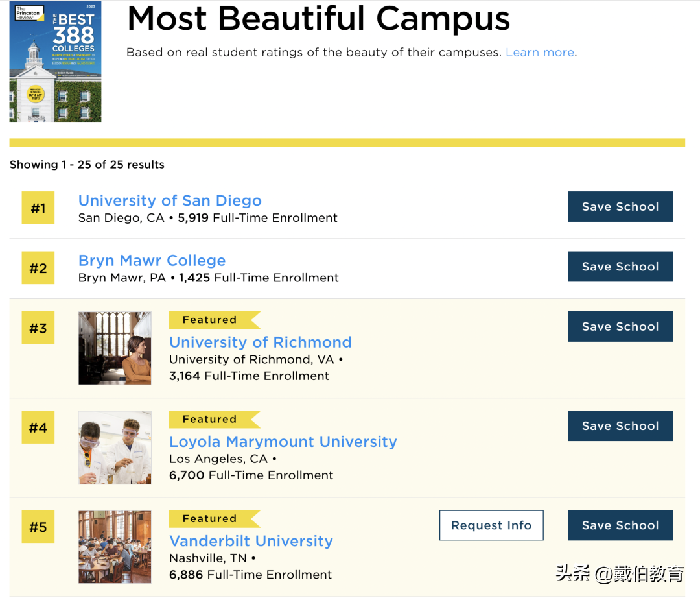Click Vanderbilt University thumbnail image
The width and height of the screenshot is (700, 598).
click(x=115, y=547)
